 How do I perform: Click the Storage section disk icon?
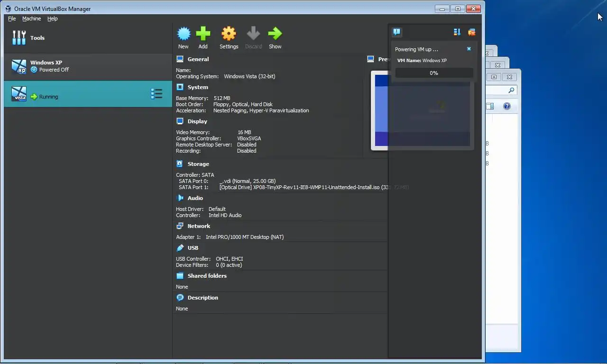(180, 164)
